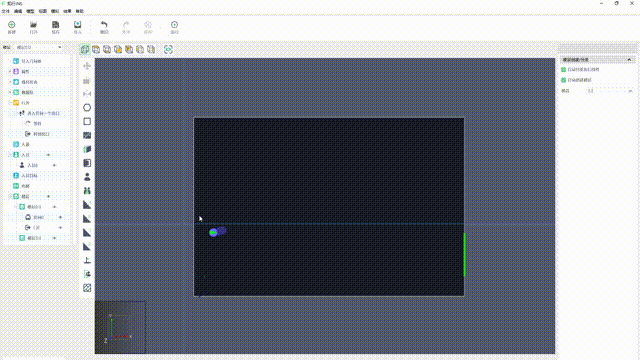The image size is (640, 360).
Task: Open the 视图 (View) menu
Action: pyautogui.click(x=42, y=11)
